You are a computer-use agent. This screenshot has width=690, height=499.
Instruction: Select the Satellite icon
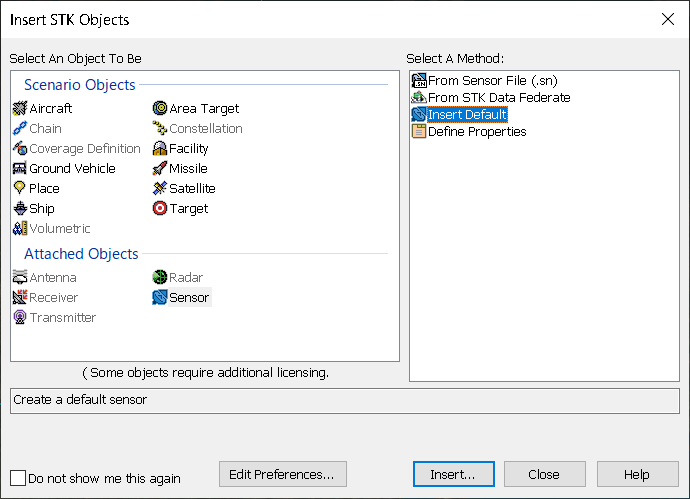tap(160, 188)
